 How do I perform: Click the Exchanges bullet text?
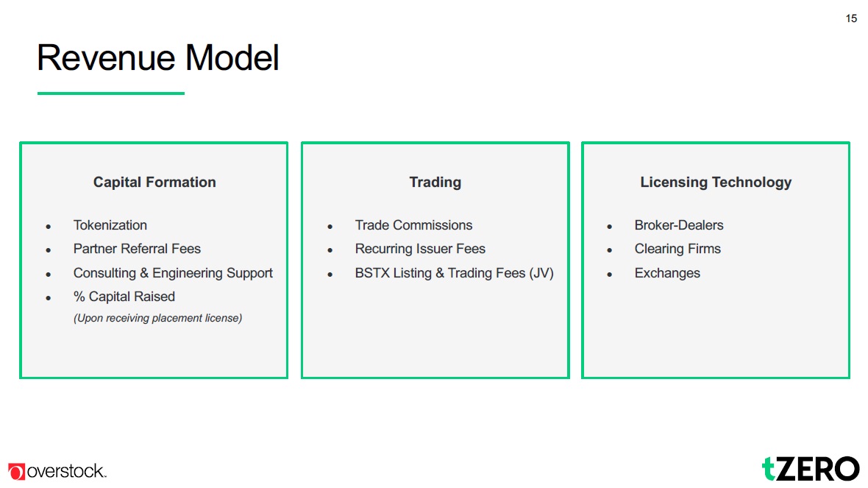point(667,273)
